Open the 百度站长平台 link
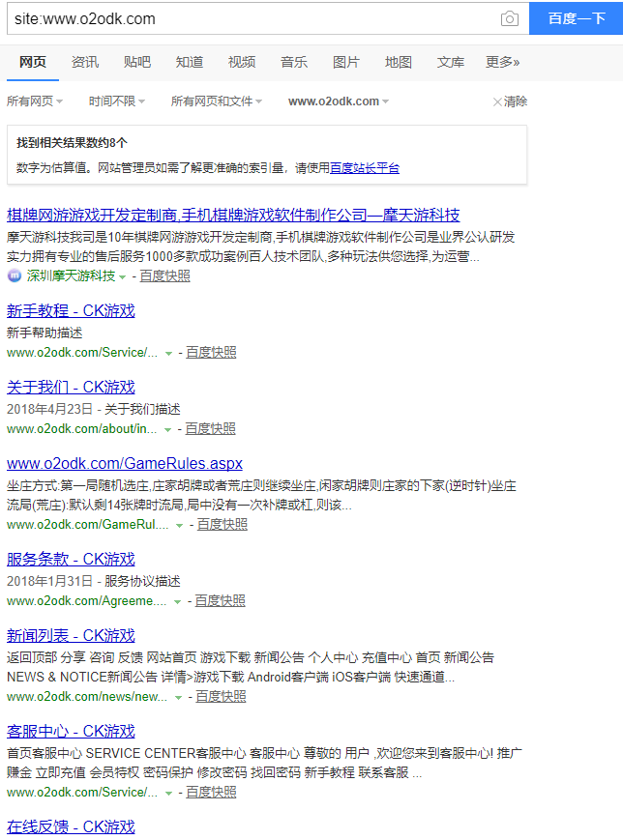 (365, 168)
